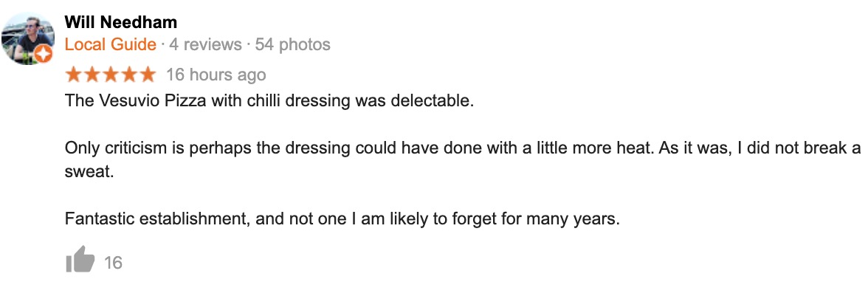
Task: Select the third rating star
Action: (111, 75)
